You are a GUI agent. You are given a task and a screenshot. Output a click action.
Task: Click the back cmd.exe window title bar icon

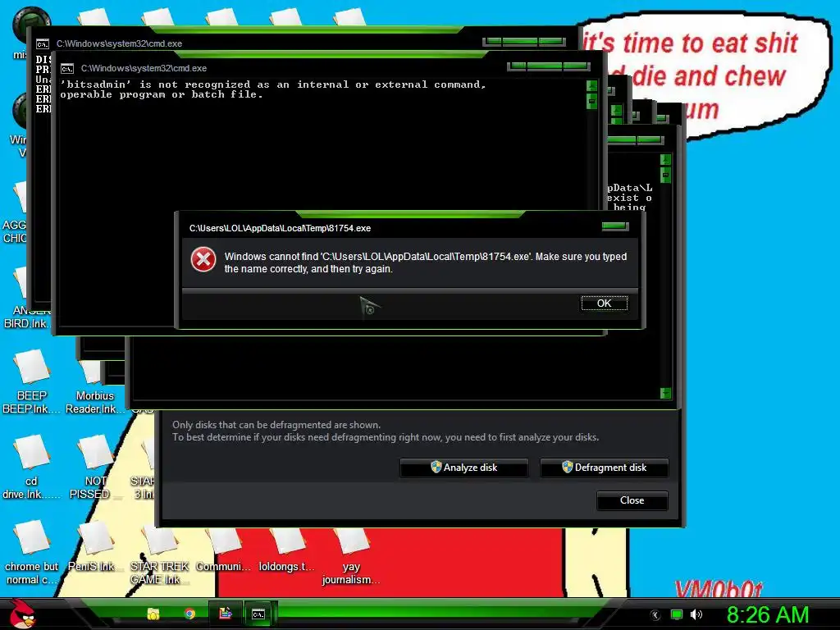[x=43, y=44]
